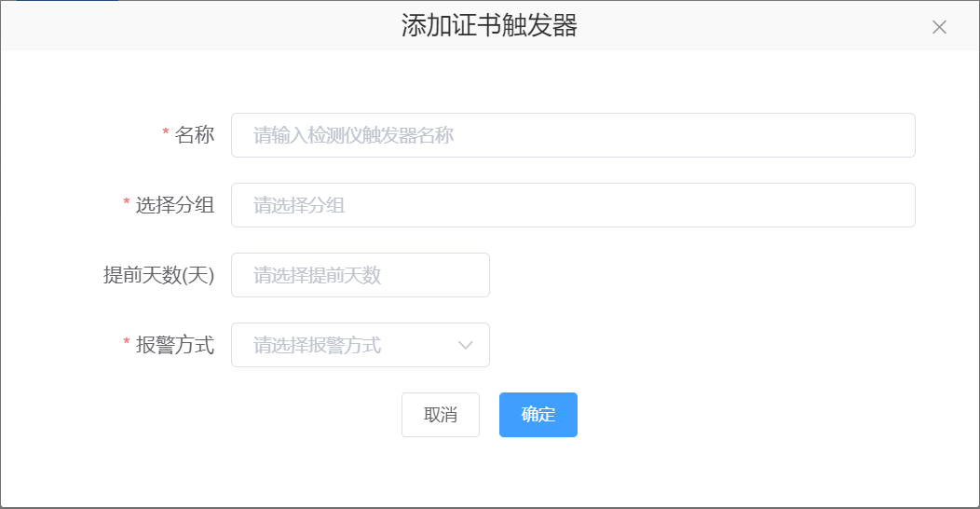
Task: Click the red asterisk beside 选择分组
Action: coord(127,204)
